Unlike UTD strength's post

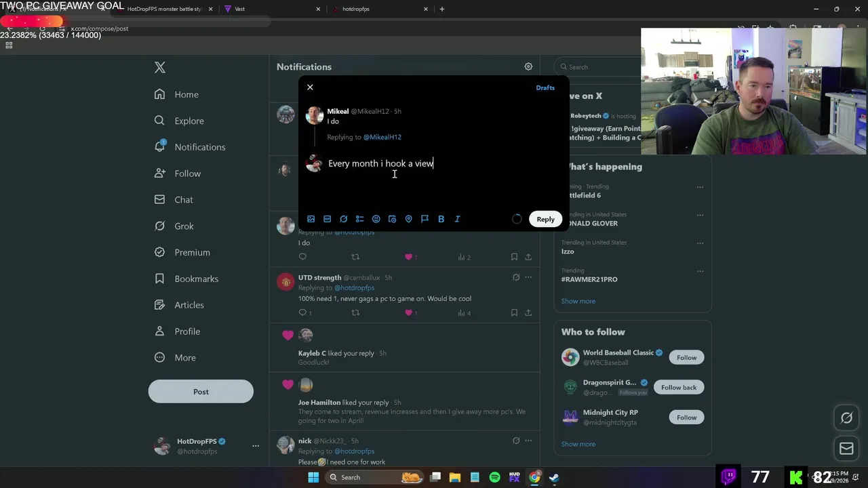[x=408, y=312]
